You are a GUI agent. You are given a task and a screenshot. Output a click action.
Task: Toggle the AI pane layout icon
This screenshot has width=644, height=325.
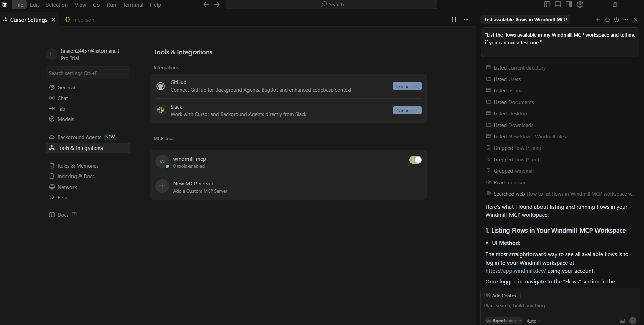[x=569, y=4]
